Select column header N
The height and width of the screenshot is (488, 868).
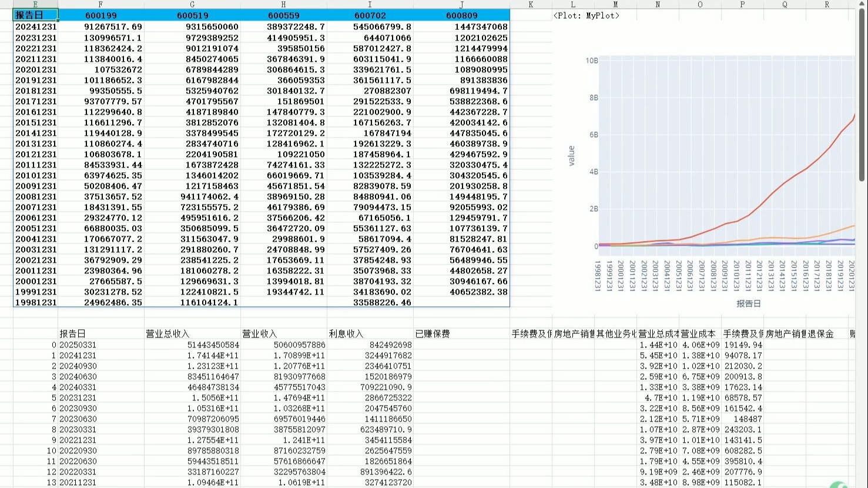click(658, 4)
